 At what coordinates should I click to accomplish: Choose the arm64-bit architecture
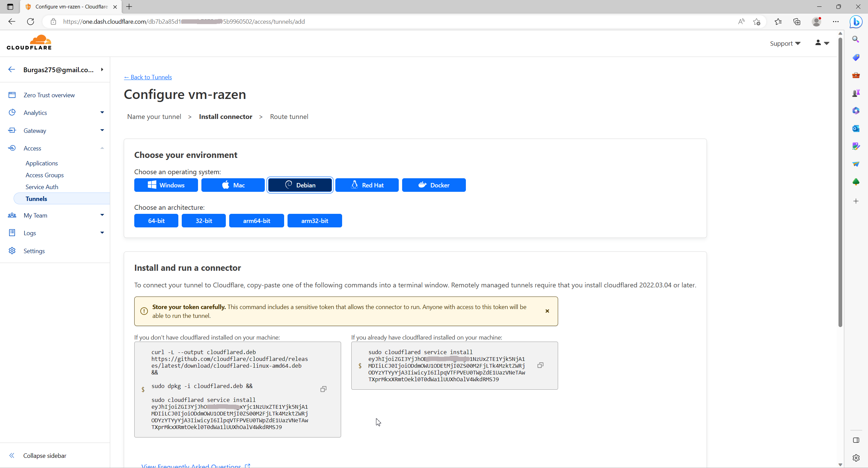[x=256, y=221]
